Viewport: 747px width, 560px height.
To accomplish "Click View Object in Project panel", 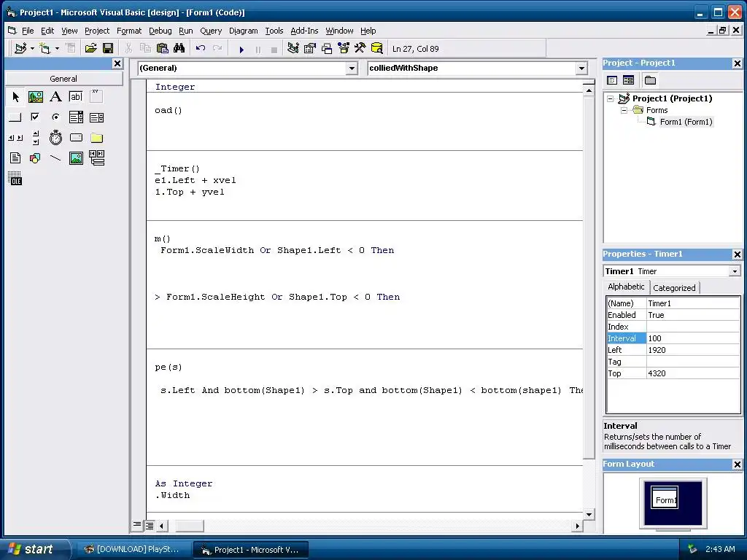I will pyautogui.click(x=628, y=80).
